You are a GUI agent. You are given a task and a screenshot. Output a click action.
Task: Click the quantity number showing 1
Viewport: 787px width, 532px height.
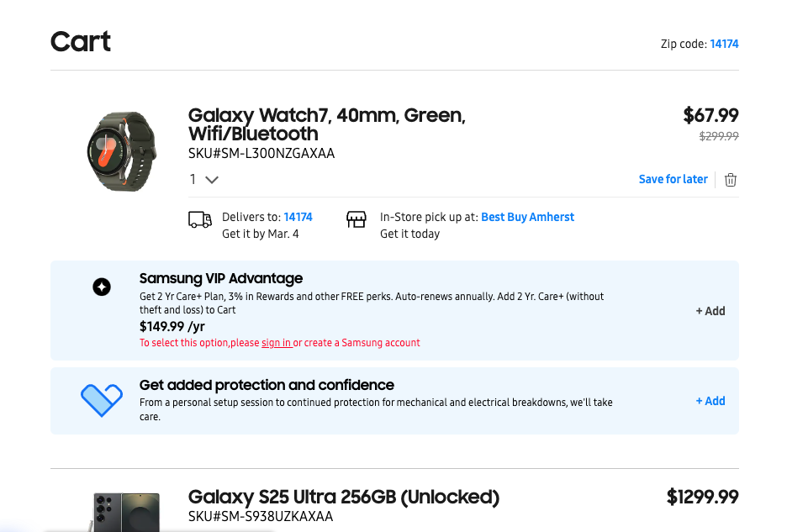(193, 179)
